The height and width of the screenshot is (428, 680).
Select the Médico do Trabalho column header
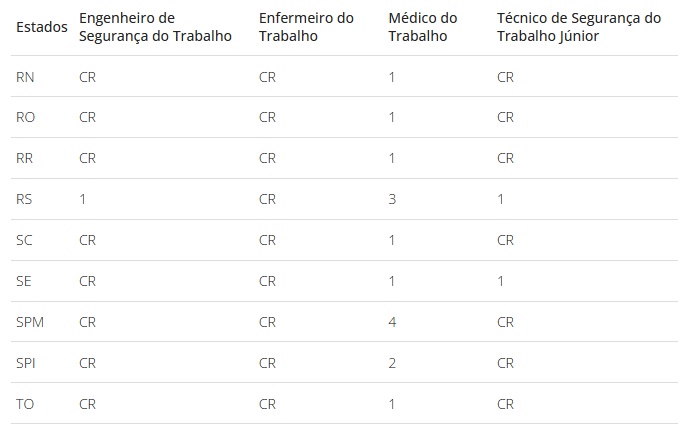click(423, 27)
